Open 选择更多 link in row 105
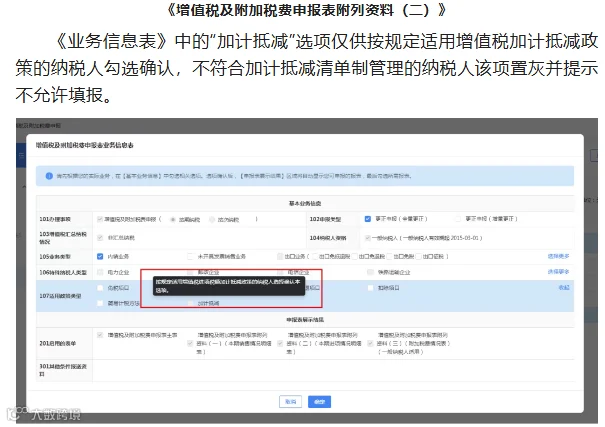This screenshot has height=427, width=605. click(558, 256)
